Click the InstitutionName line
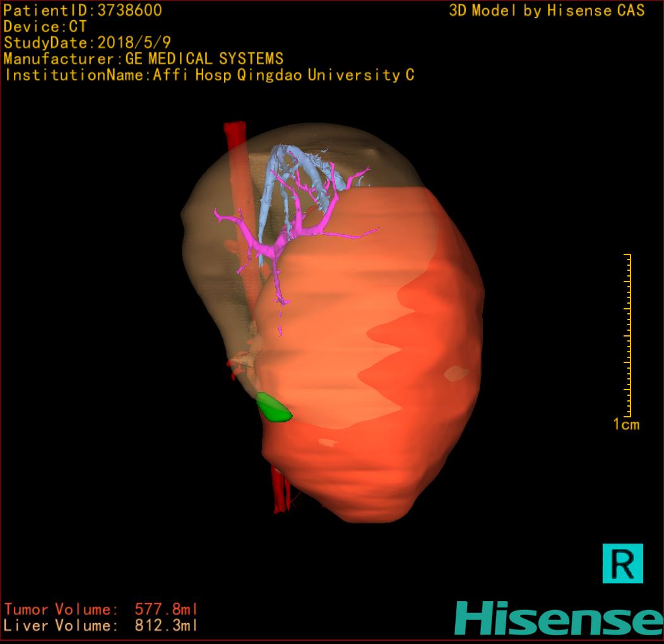664x644 pixels. coord(209,75)
